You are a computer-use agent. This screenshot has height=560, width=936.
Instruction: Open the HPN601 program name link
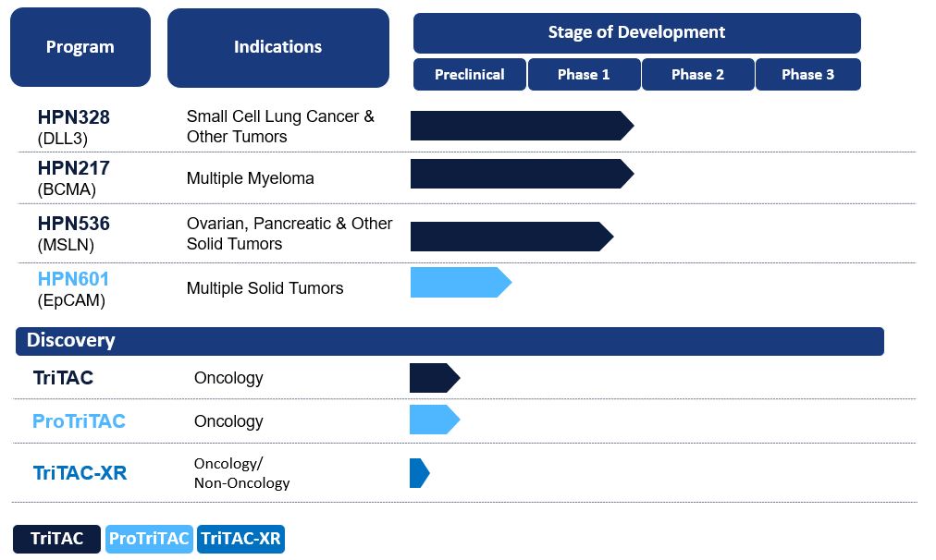point(73,279)
